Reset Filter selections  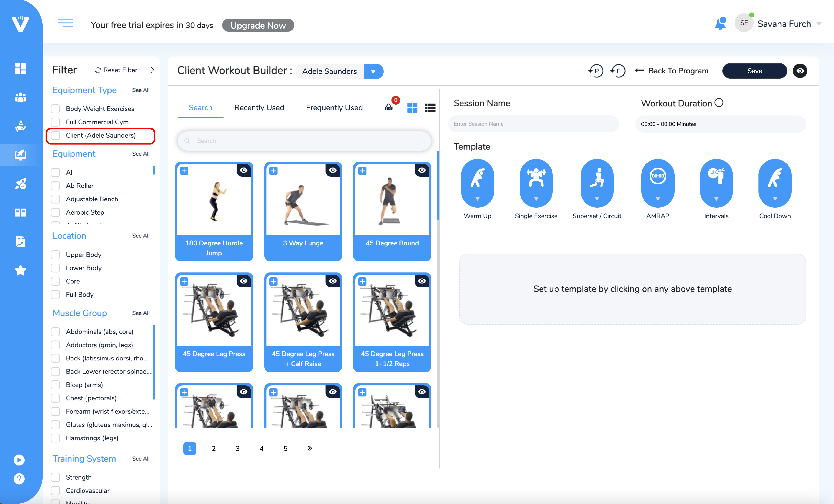[x=116, y=70]
